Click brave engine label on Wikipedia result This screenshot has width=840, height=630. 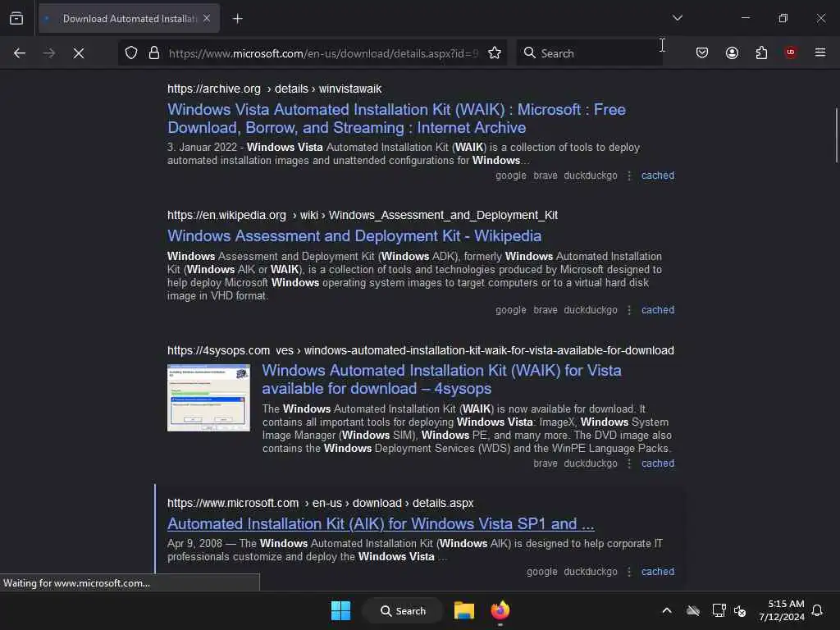(x=546, y=310)
